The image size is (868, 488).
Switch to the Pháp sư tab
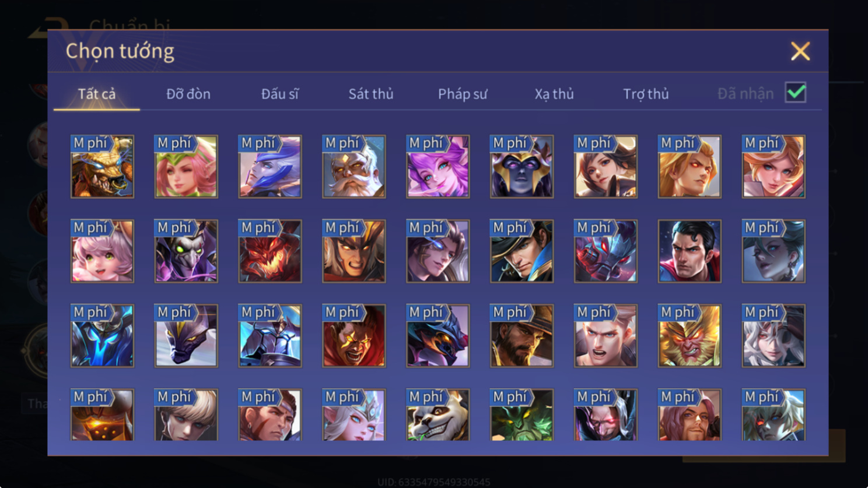(463, 94)
